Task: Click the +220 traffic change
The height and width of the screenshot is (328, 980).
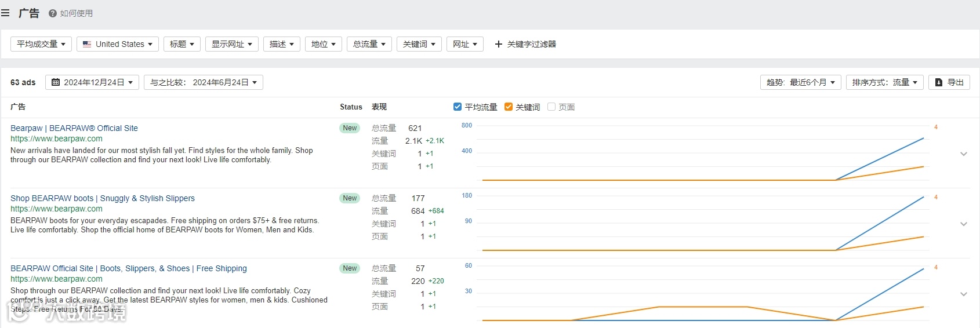Action: 436,281
